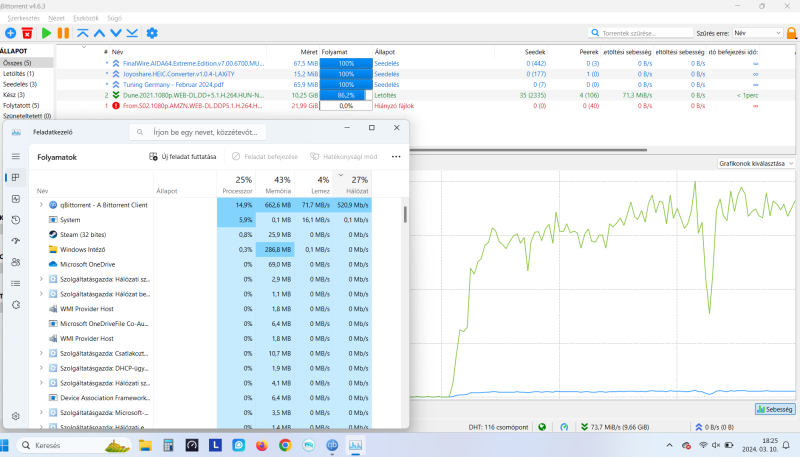Click Feladat befejezése button

(265, 157)
